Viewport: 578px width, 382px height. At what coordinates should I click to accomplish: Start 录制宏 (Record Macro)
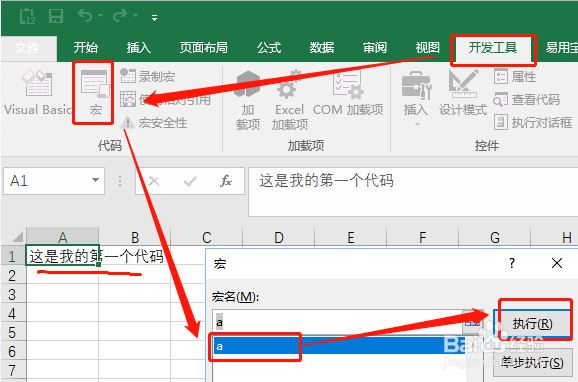147,76
